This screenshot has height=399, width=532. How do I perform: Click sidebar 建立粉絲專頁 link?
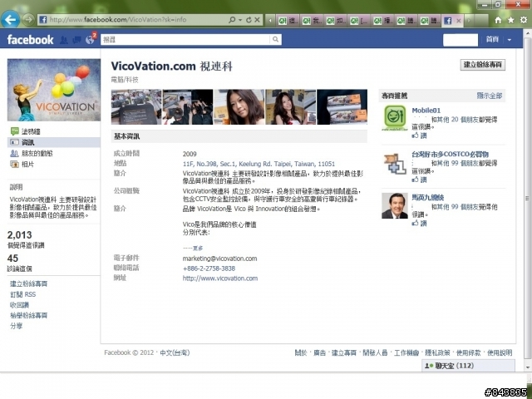click(28, 283)
